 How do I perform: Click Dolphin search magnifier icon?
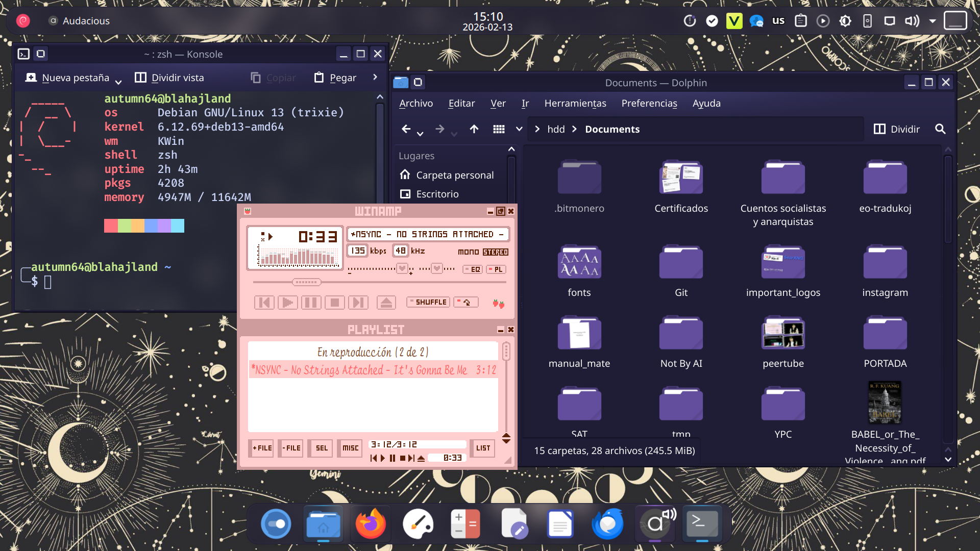tap(940, 129)
